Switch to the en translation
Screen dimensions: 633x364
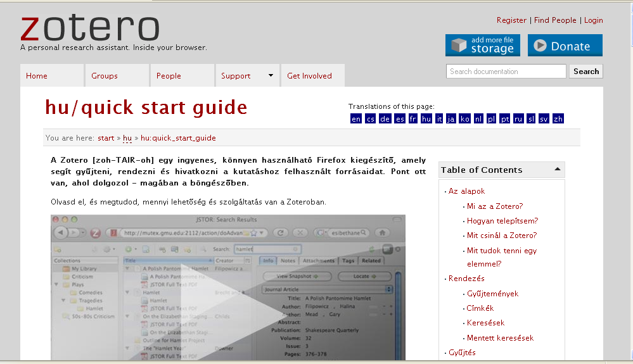355,118
